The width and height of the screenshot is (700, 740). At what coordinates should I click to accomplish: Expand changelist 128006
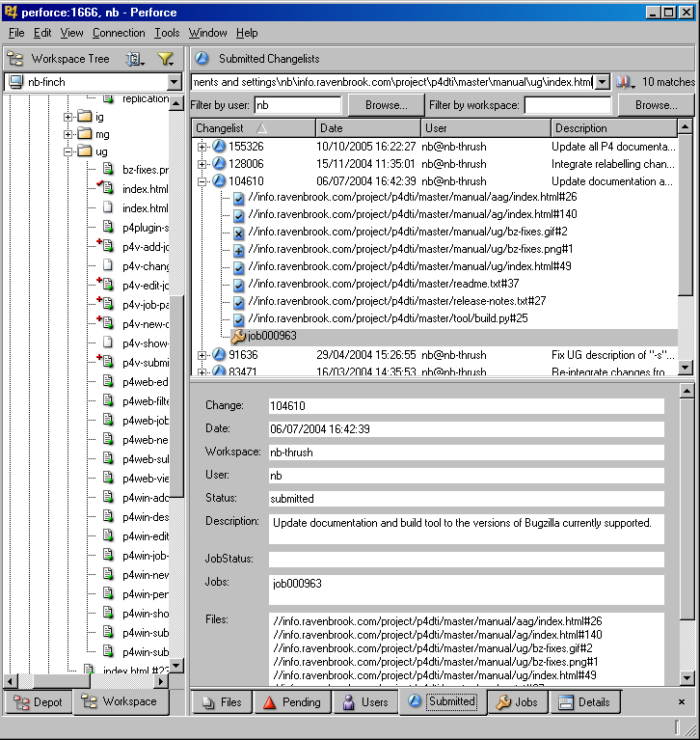202,164
